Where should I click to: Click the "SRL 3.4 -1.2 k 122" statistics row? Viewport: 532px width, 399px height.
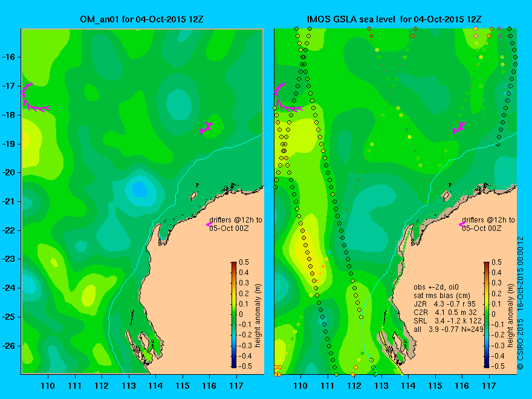[x=448, y=320]
